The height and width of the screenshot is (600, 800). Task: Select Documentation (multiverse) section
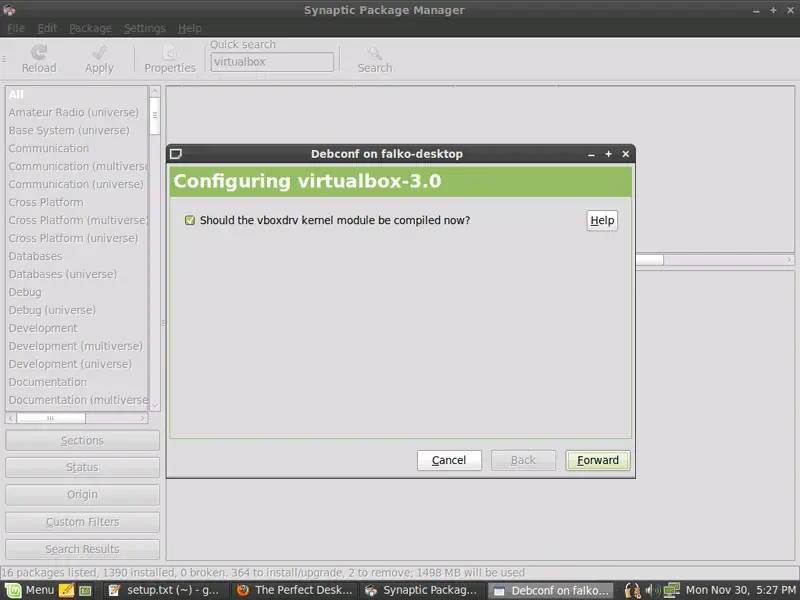click(77, 400)
